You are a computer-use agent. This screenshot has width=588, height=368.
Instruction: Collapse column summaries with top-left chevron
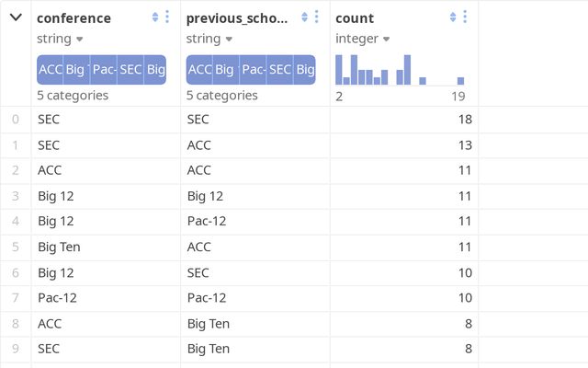point(16,17)
